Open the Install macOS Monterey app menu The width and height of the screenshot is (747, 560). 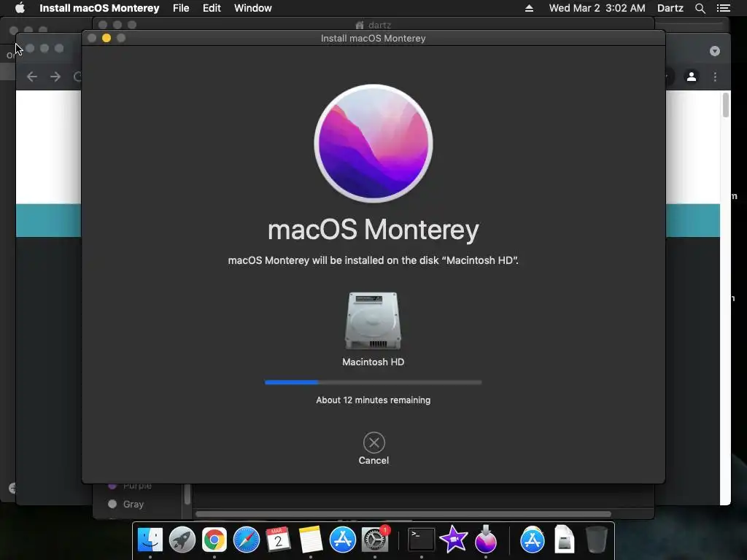(99, 8)
